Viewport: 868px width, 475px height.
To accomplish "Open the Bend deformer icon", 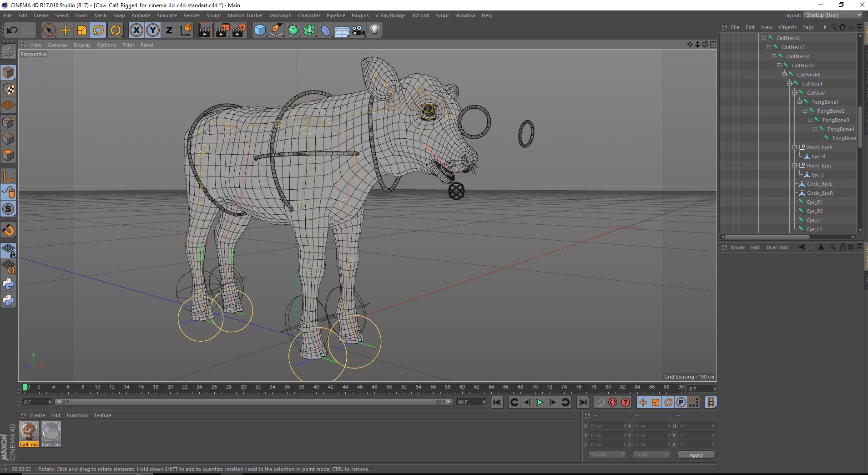I will [x=326, y=30].
